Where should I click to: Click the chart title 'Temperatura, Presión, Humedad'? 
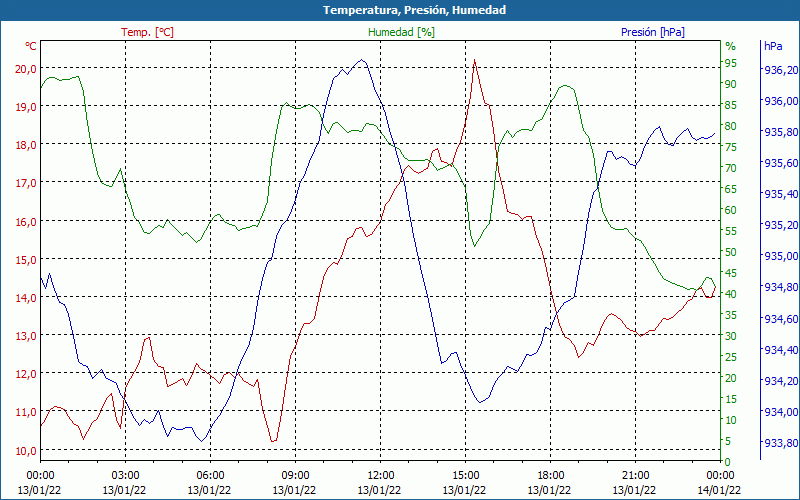click(414, 10)
